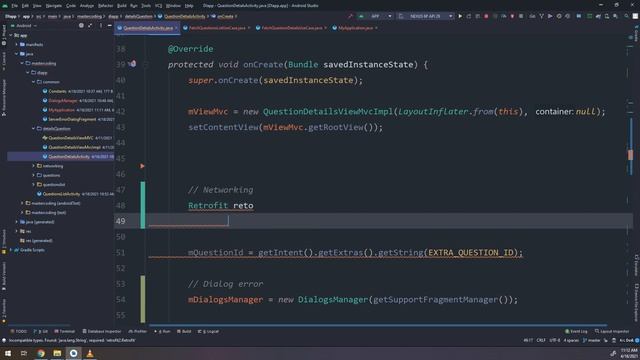Expand the res folder

17,231
